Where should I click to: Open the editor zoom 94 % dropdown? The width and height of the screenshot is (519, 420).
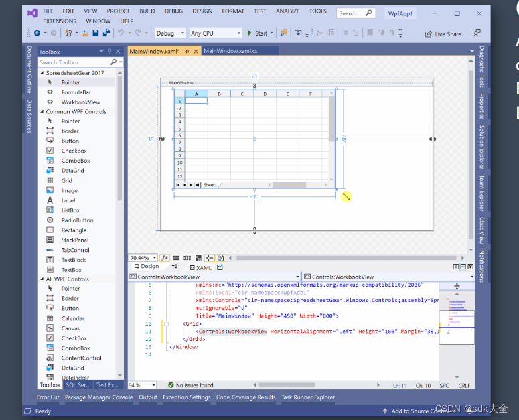tap(153, 385)
